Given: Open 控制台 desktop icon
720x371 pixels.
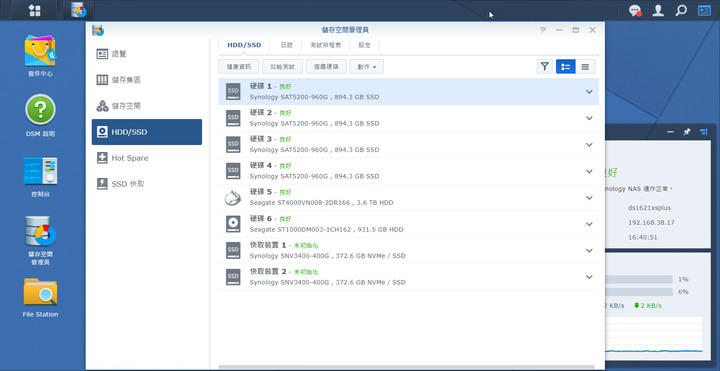Looking at the screenshot, I should tap(40, 177).
